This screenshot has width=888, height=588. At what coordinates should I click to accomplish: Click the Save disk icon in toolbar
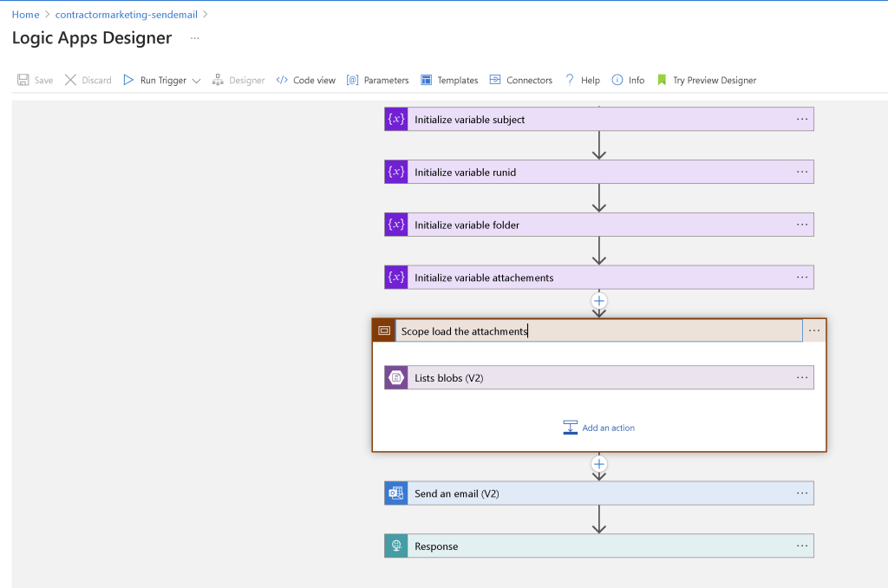pyautogui.click(x=23, y=80)
